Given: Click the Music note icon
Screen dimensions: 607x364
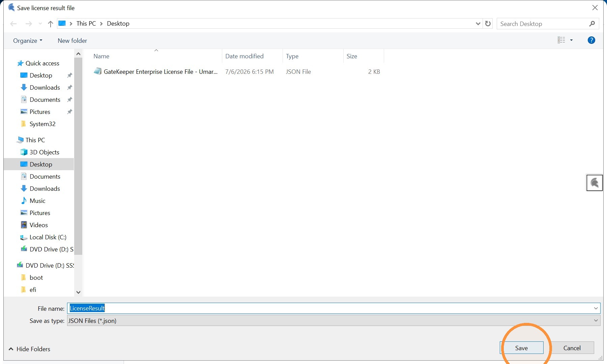Looking at the screenshot, I should [24, 201].
